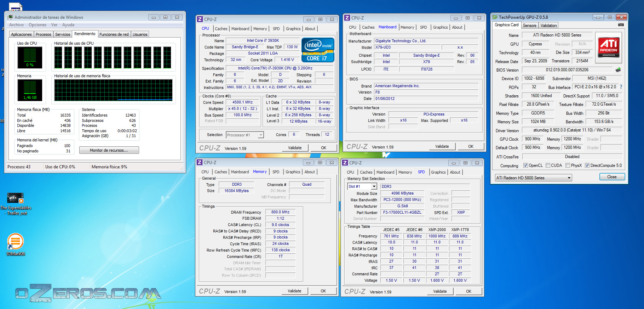Click the Bus Interface question mark icon

click(x=621, y=87)
